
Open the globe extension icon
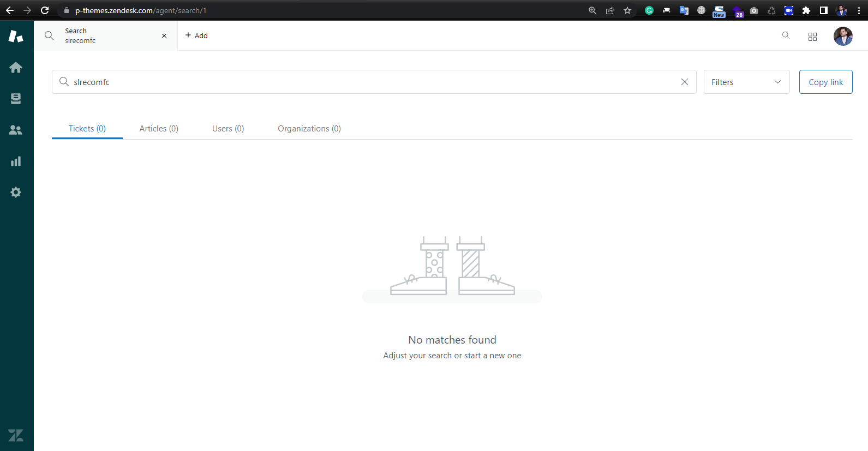click(x=701, y=10)
